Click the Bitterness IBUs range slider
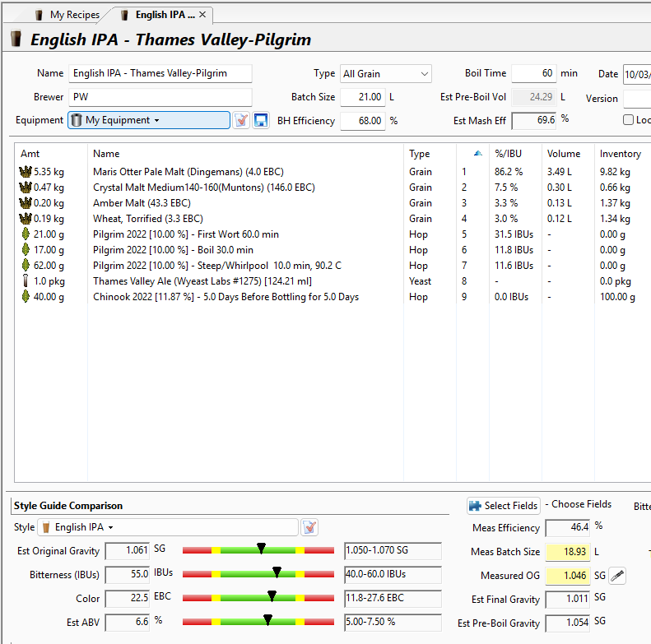Screen dimensions: 651x644 point(258,574)
